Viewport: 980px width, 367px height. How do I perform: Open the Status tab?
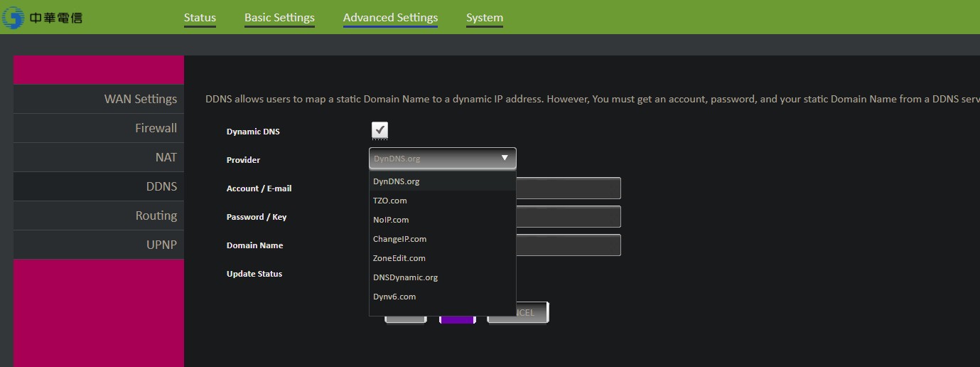200,18
